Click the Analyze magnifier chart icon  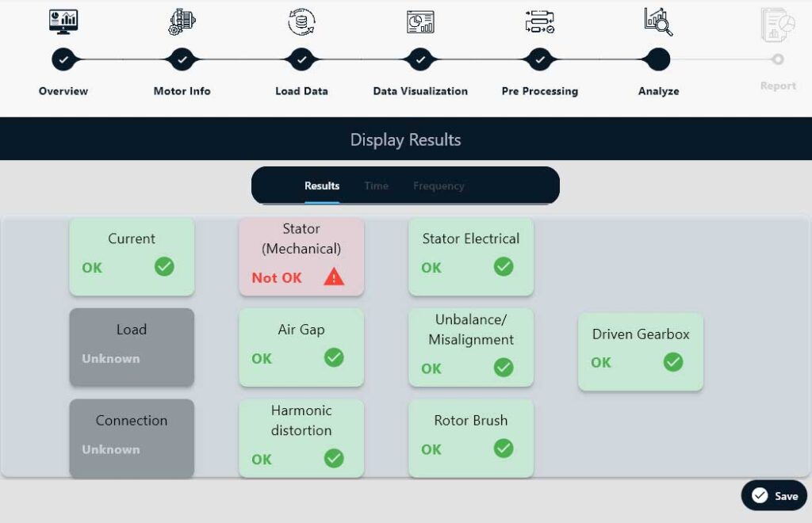coord(658,21)
